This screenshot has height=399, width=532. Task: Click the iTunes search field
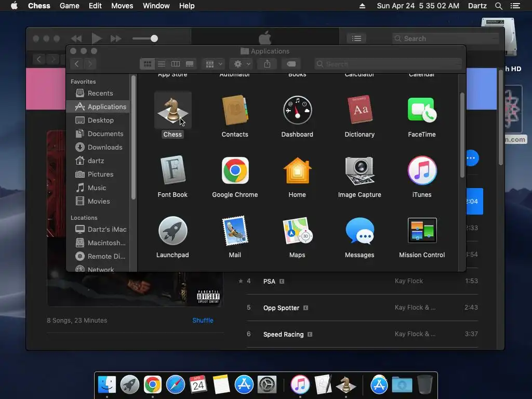tap(445, 38)
